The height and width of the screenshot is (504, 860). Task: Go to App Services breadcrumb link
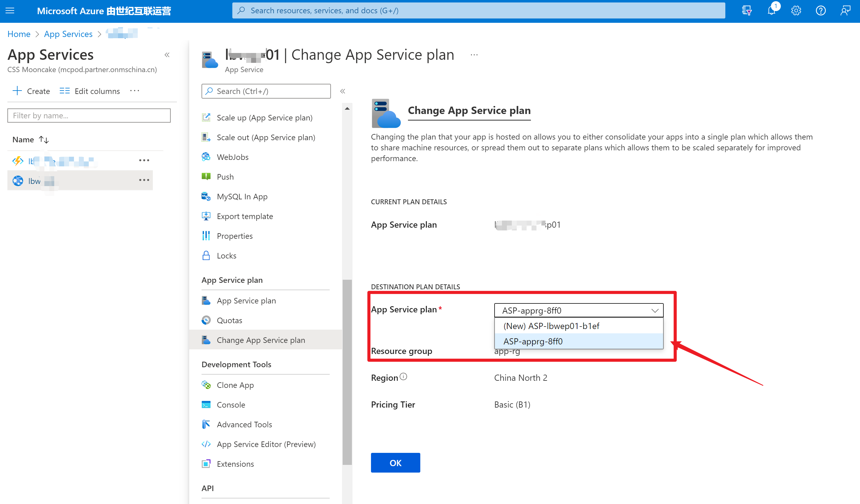click(68, 34)
